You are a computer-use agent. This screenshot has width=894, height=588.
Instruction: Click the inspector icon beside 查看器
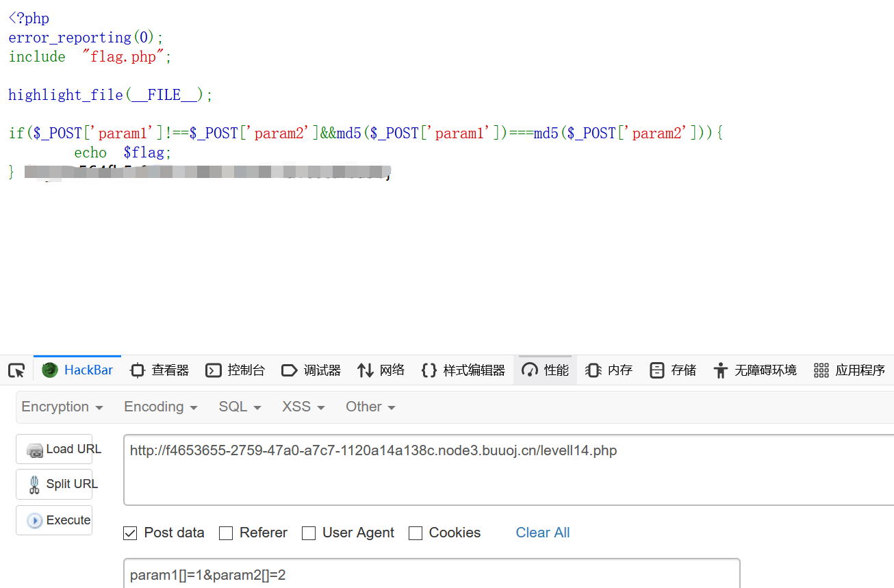pyautogui.click(x=138, y=370)
